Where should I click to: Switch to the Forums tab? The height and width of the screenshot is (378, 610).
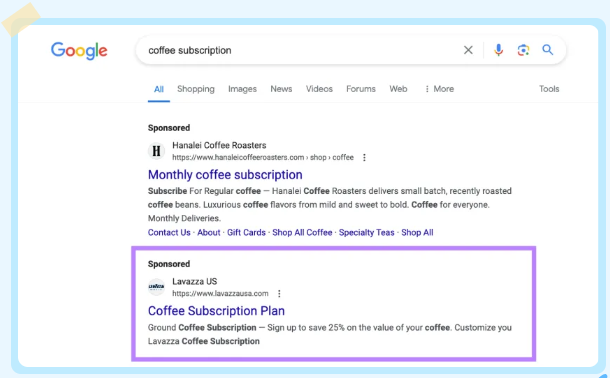(361, 89)
